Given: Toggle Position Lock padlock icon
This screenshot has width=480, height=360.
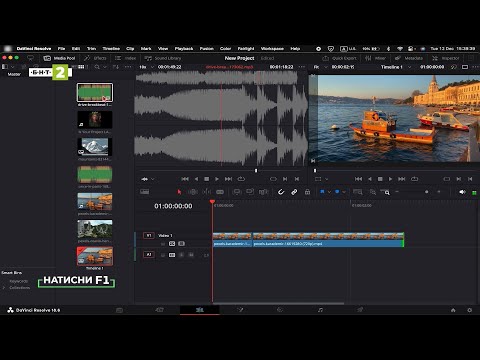Looking at the screenshot, I should pos(307,192).
